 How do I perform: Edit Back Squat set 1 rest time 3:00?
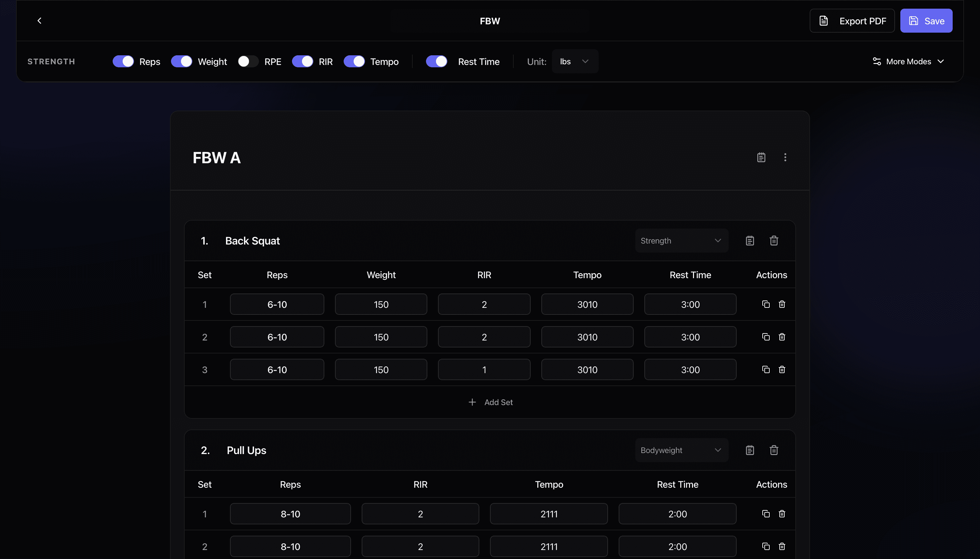coord(690,304)
